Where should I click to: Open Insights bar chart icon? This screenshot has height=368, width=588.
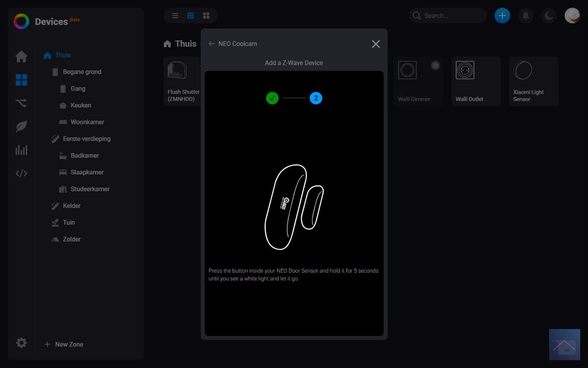tap(21, 150)
